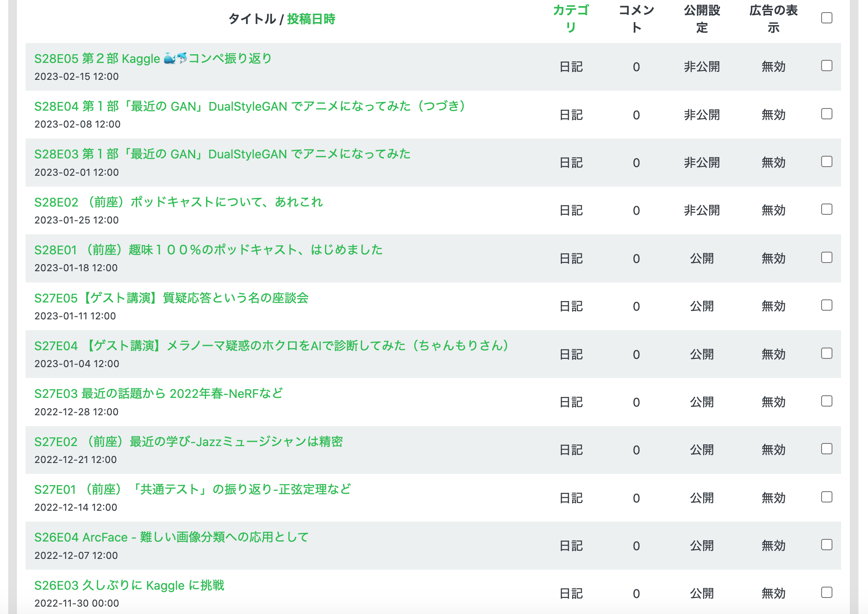This screenshot has width=868, height=614.
Task: Open post S27E05 質疑応答という名の座談会
Action: (x=172, y=298)
